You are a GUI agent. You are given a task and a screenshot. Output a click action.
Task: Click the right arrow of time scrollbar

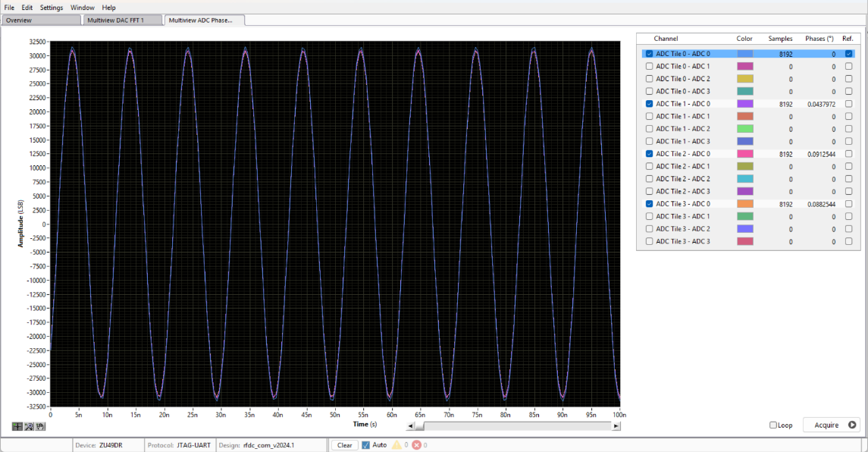[616, 426]
